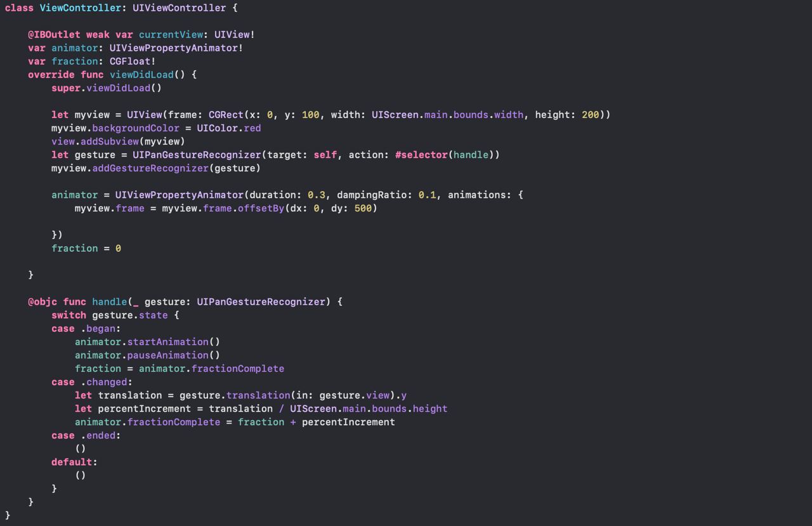812x526 pixels.
Task: Click 'translation' in the let translation declaration
Action: [130, 395]
